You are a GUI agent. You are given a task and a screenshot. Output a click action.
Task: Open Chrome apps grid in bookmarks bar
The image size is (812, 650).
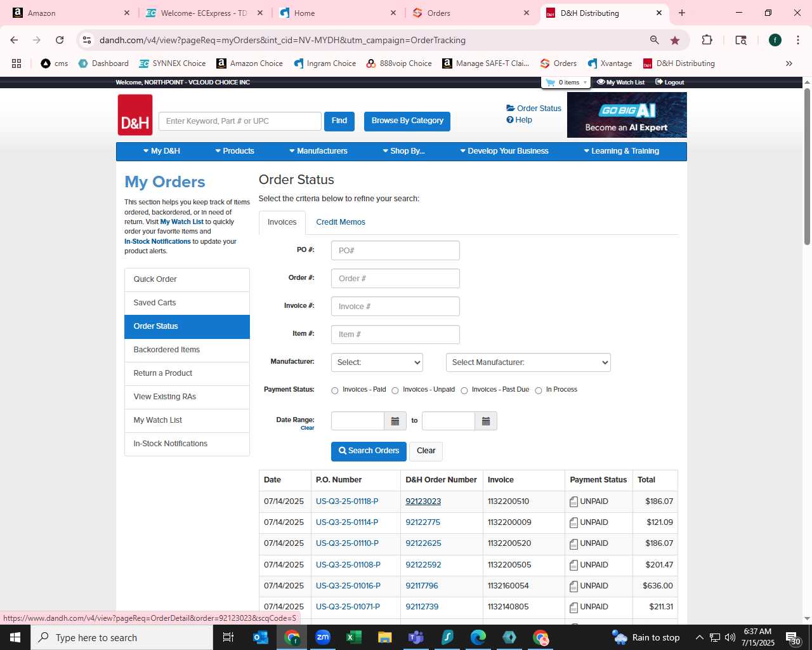pos(16,63)
